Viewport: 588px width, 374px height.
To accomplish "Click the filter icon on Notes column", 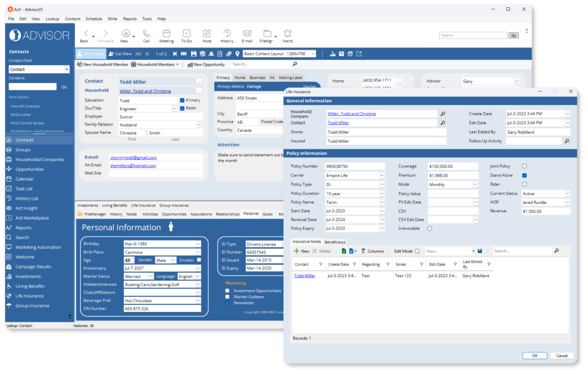I will tap(421, 264).
